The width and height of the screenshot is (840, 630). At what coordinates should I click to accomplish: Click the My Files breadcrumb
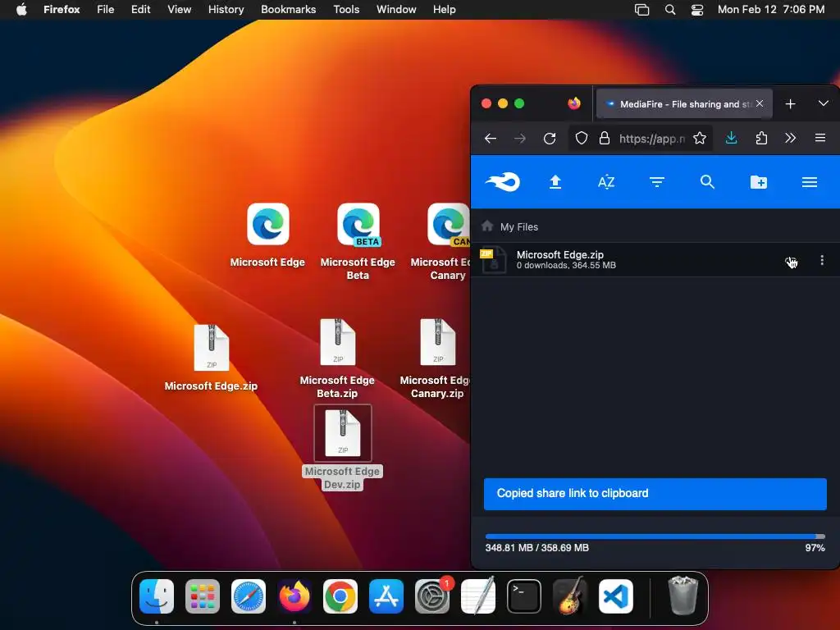point(519,226)
